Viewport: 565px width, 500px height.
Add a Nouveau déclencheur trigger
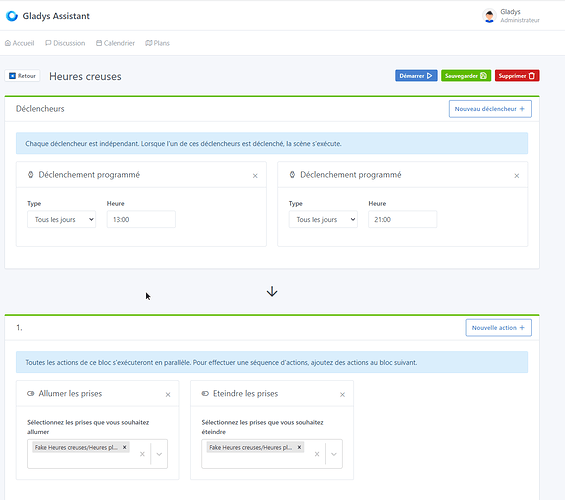click(x=490, y=109)
